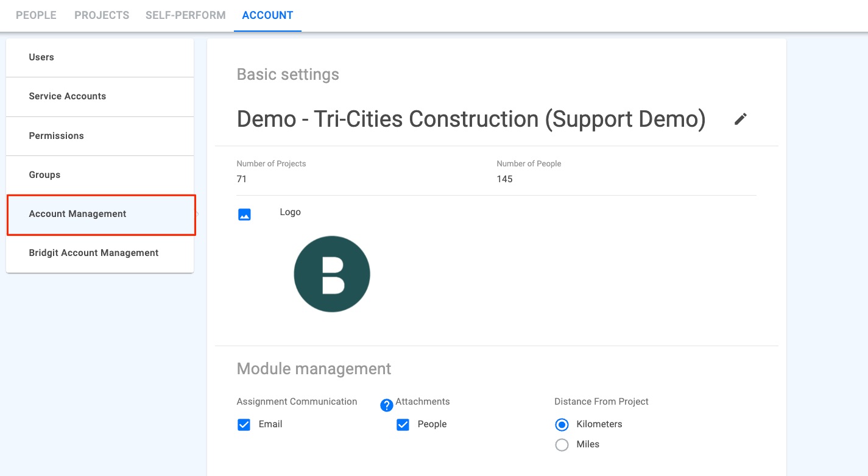
Task: Open the PROJECTS tab
Action: 102,15
